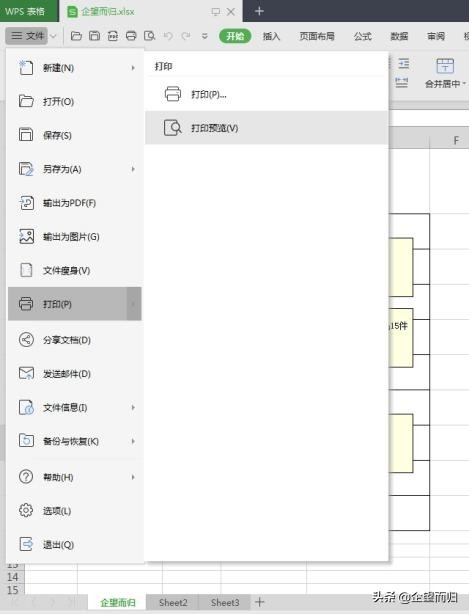Viewport: 469px width, 614px height.
Task: Click the save icon in quick access toolbar
Action: (94, 36)
